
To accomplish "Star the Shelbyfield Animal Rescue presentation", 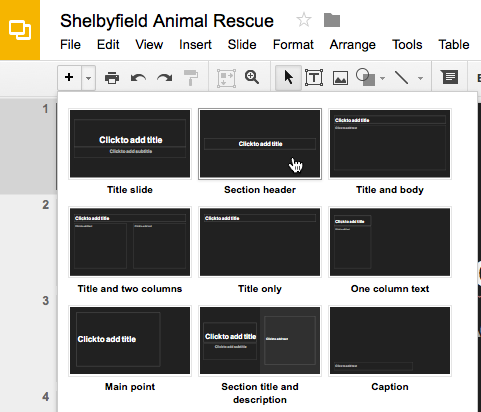I will [304, 20].
